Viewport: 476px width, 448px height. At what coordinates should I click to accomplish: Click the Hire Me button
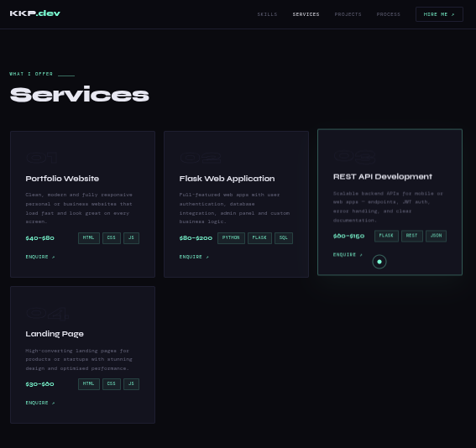(439, 14)
